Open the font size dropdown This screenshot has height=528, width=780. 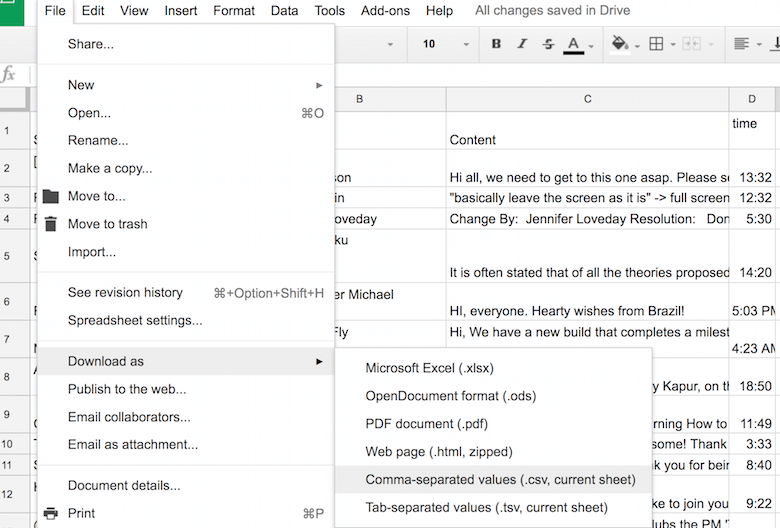click(x=440, y=44)
